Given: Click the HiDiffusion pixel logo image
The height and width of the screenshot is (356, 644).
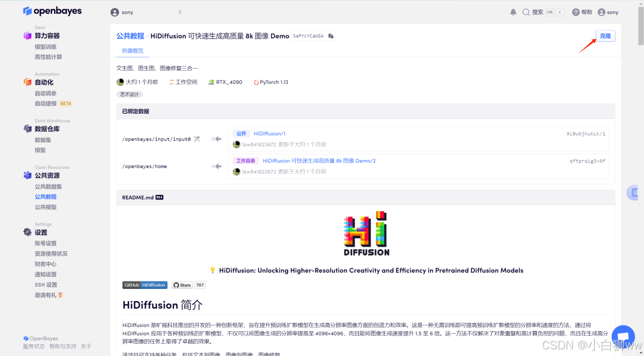Looking at the screenshot, I should [x=366, y=234].
